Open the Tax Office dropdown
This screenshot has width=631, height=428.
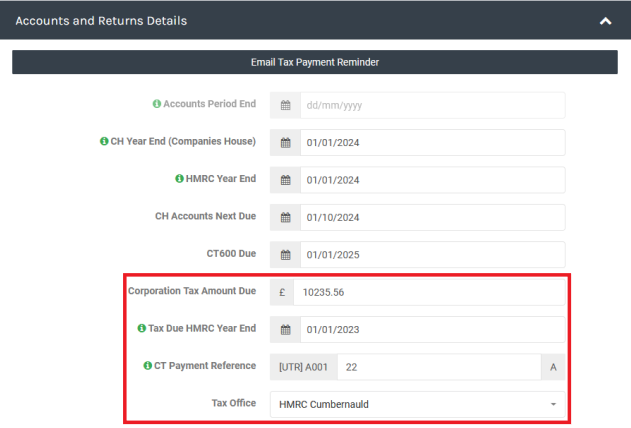point(417,405)
